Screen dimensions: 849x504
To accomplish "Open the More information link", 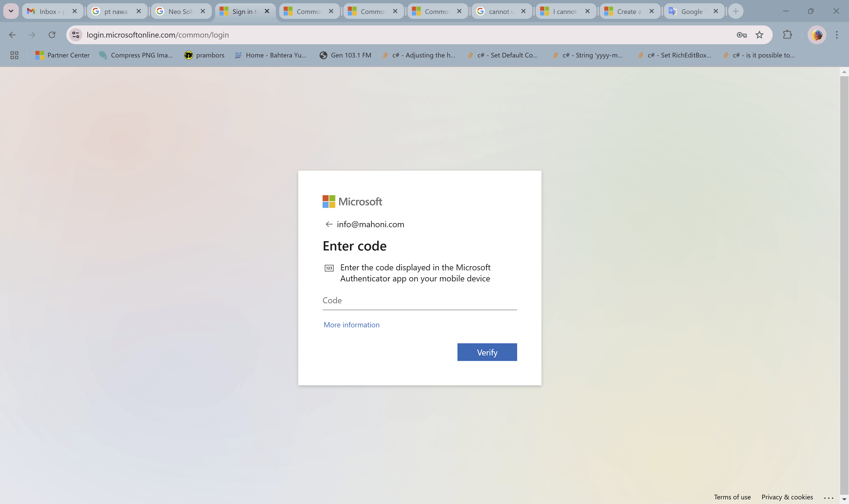I will coord(352,325).
